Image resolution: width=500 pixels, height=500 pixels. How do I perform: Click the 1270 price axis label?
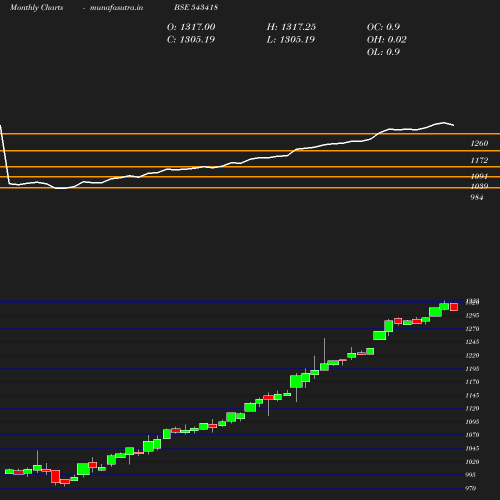coord(472,329)
